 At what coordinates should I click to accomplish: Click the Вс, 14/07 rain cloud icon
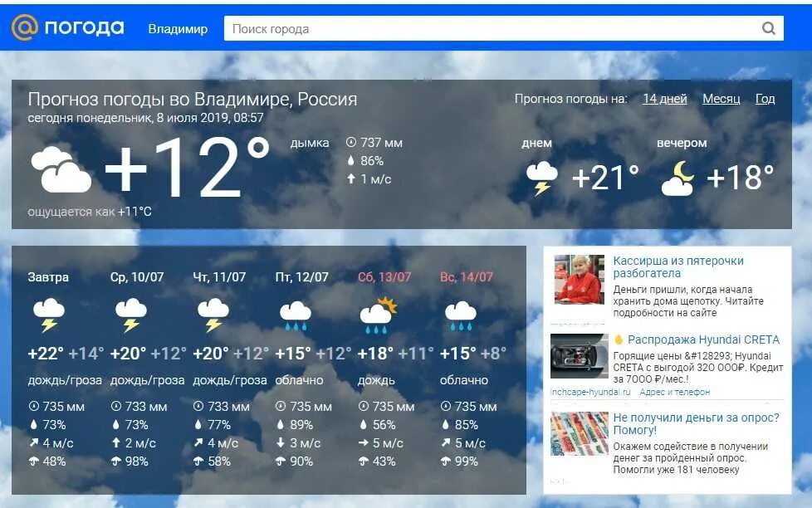point(460,315)
